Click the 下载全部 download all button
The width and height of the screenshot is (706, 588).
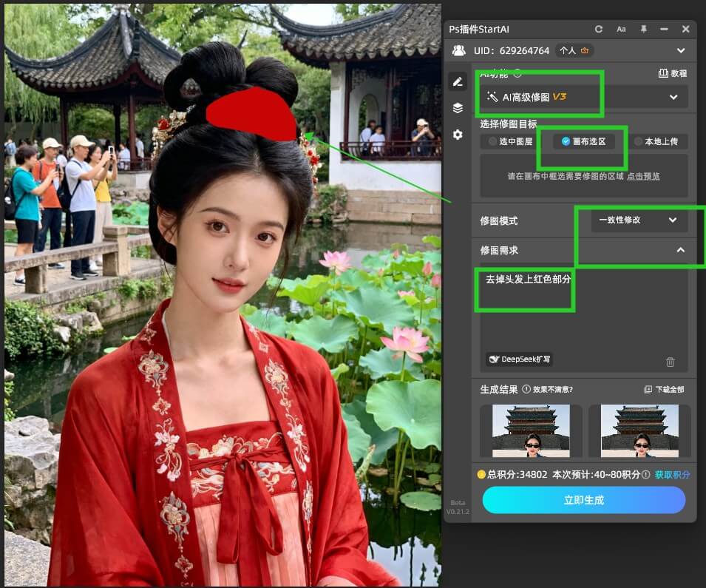(664, 389)
